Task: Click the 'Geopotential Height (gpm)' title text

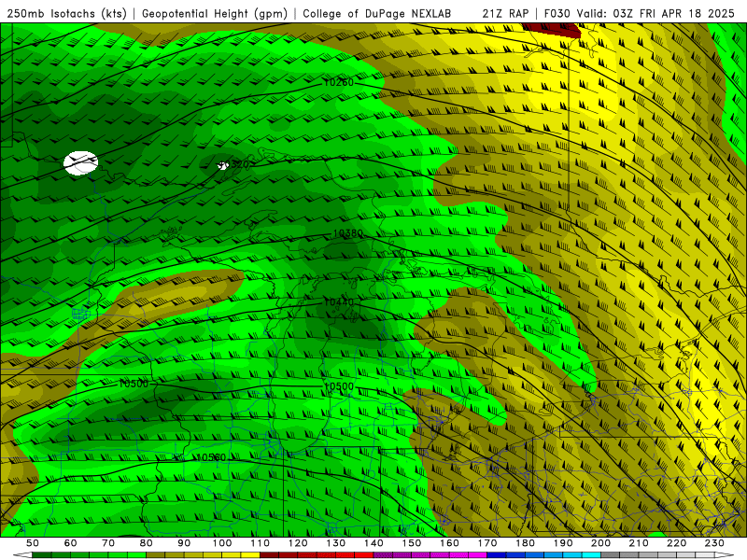Action: 215,13
